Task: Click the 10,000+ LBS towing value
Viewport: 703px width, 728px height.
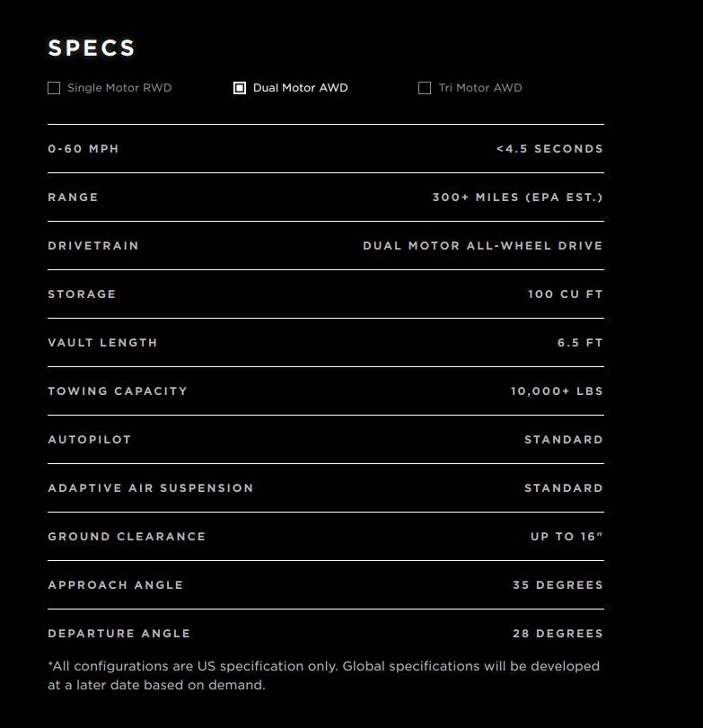Action: (x=557, y=391)
